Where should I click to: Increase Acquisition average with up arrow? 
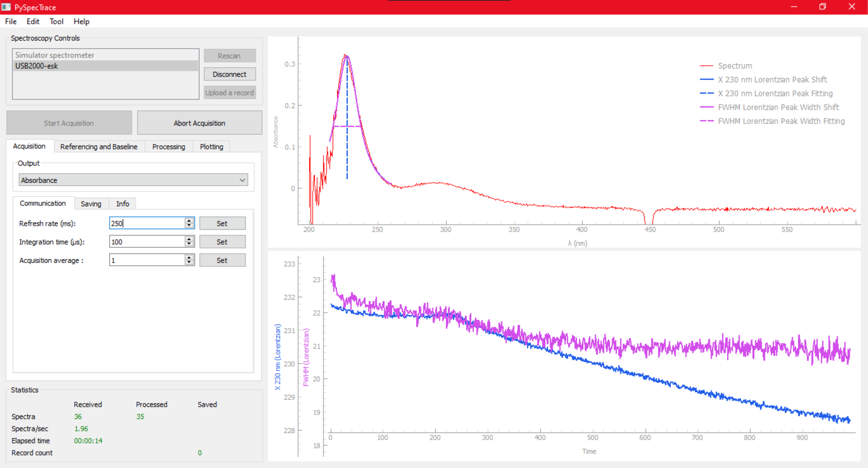pos(189,257)
